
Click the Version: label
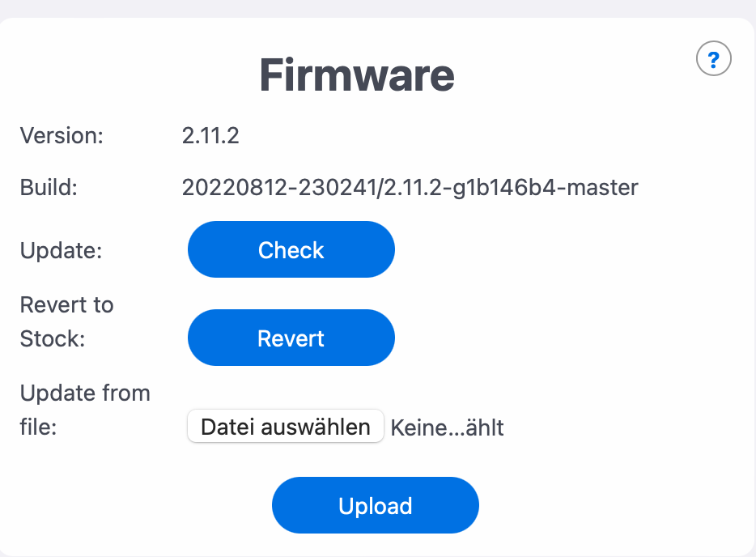click(62, 135)
